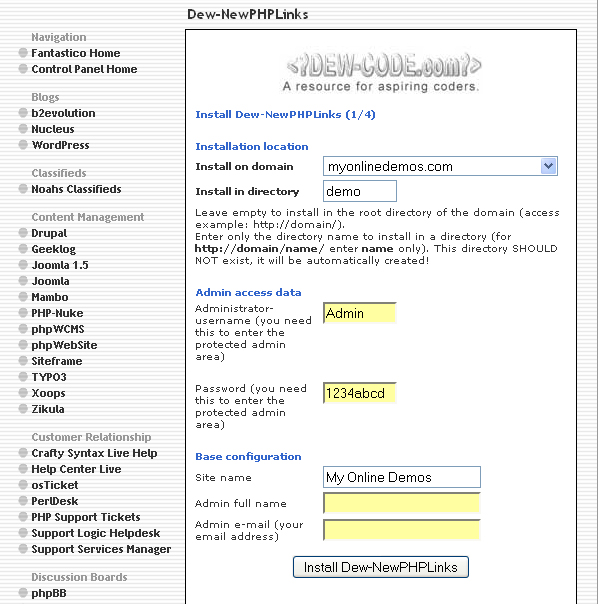Open Fantastico Home link
The height and width of the screenshot is (604, 598).
point(76,53)
